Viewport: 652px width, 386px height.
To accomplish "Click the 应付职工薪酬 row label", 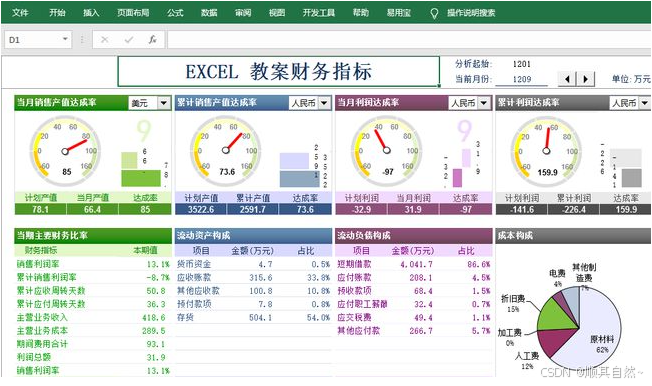I will coord(362,304).
